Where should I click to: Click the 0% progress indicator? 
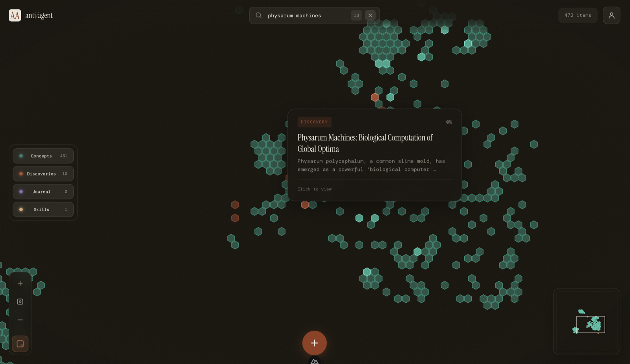click(449, 122)
